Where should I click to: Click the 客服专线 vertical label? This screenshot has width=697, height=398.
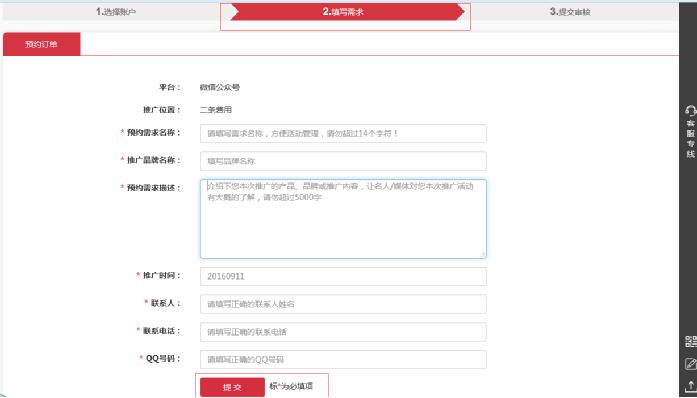(690, 138)
